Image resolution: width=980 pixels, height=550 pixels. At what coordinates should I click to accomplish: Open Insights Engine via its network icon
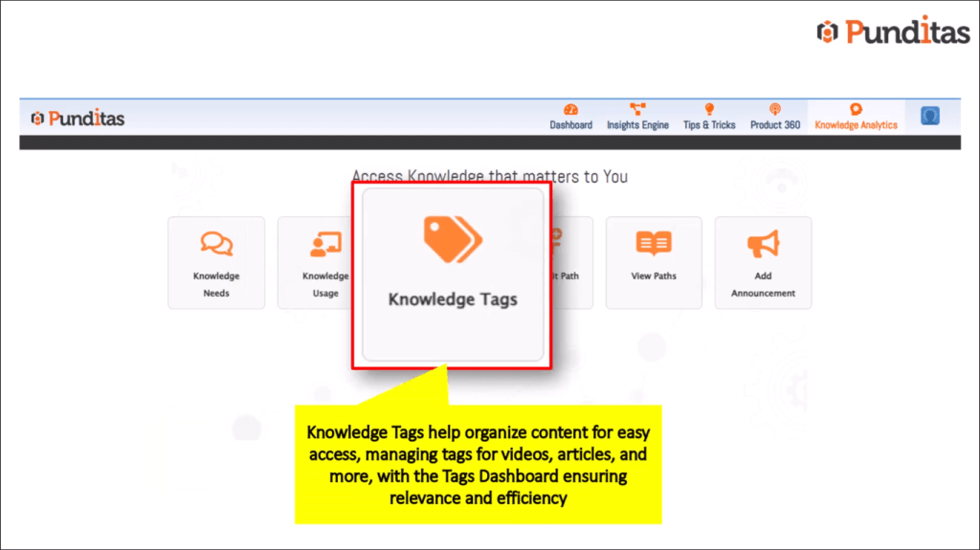point(637,110)
